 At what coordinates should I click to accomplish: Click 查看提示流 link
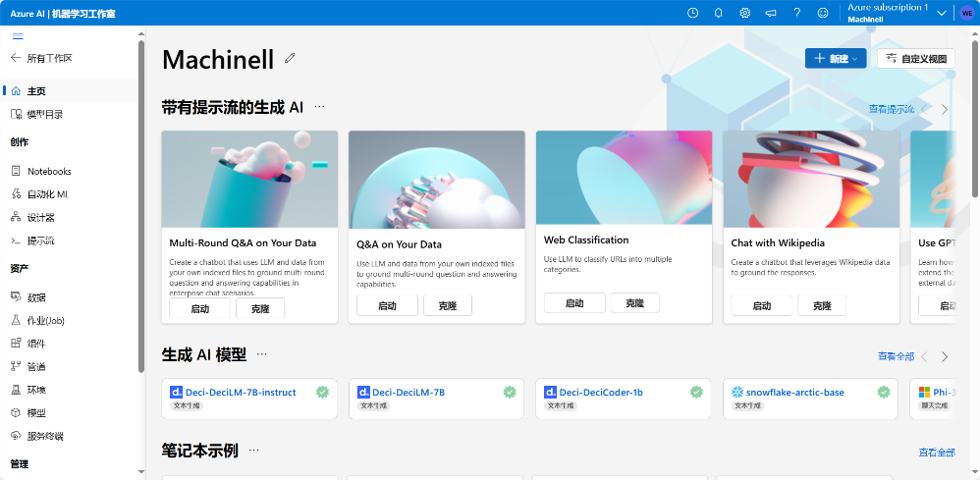(891, 109)
